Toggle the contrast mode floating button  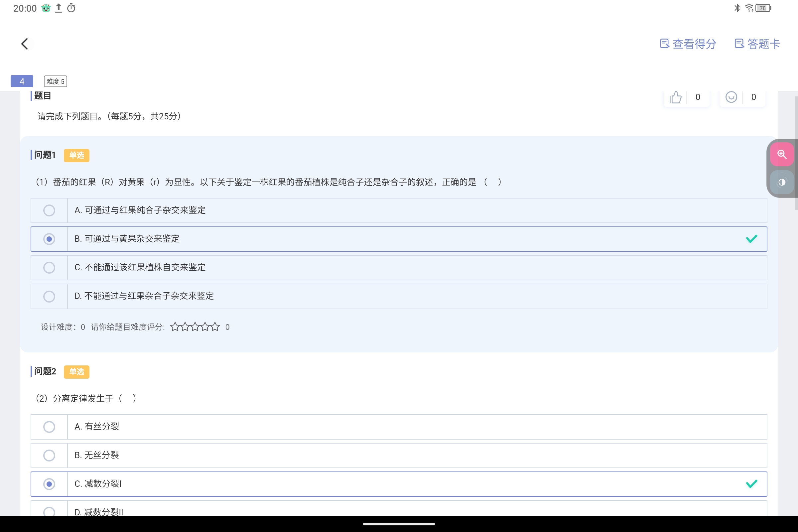click(781, 183)
